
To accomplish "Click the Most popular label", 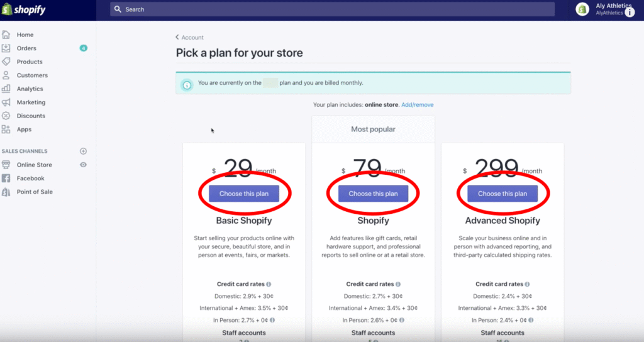I will tap(373, 129).
